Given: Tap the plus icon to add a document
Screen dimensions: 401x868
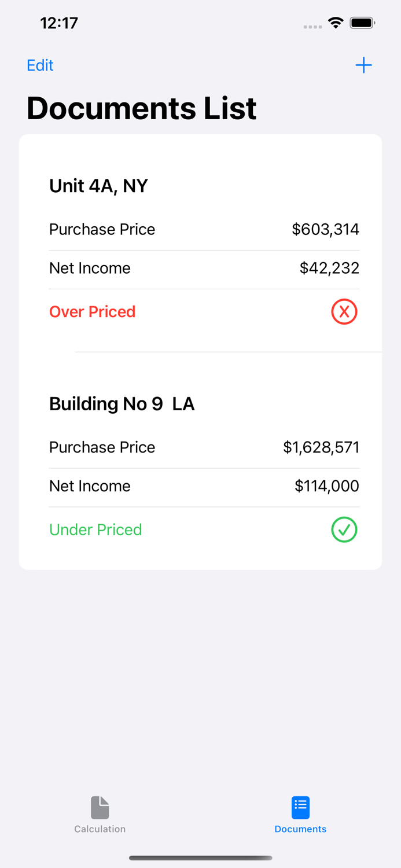Looking at the screenshot, I should 363,65.
